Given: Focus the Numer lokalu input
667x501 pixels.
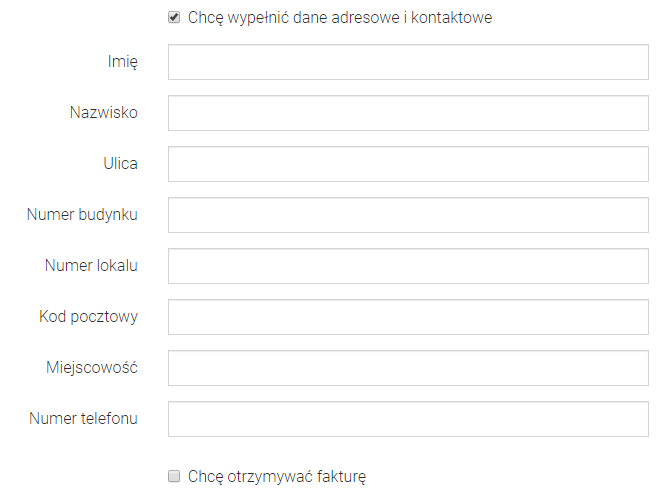Looking at the screenshot, I should pyautogui.click(x=408, y=266).
